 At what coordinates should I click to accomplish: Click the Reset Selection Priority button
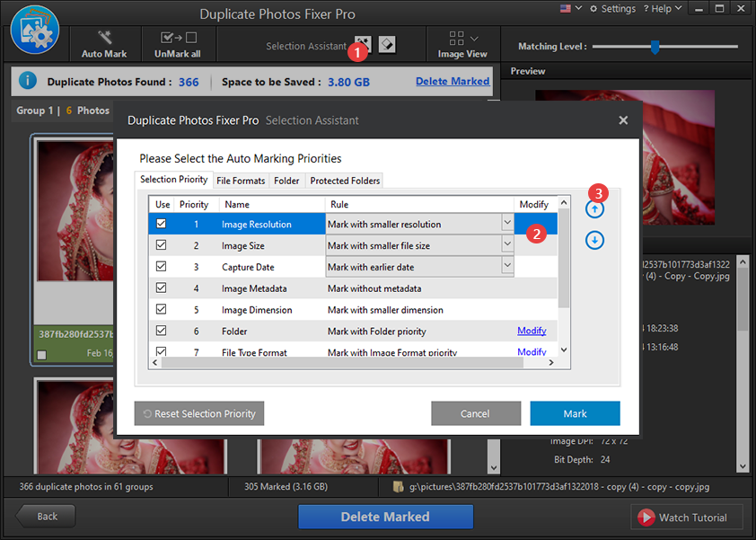click(199, 413)
